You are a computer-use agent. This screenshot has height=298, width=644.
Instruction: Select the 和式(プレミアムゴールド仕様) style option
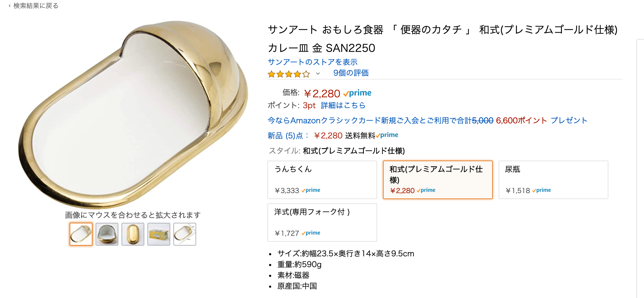[x=438, y=180]
